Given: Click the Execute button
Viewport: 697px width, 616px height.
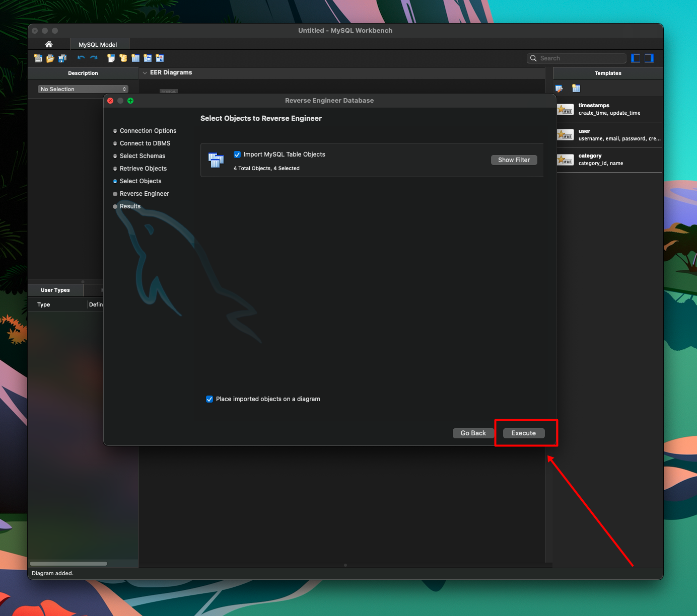Looking at the screenshot, I should (x=524, y=433).
